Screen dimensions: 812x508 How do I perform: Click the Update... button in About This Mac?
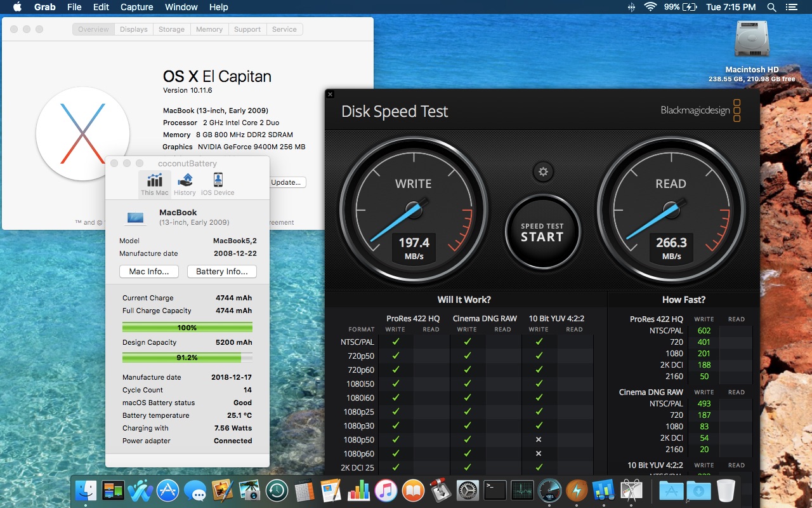point(286,182)
